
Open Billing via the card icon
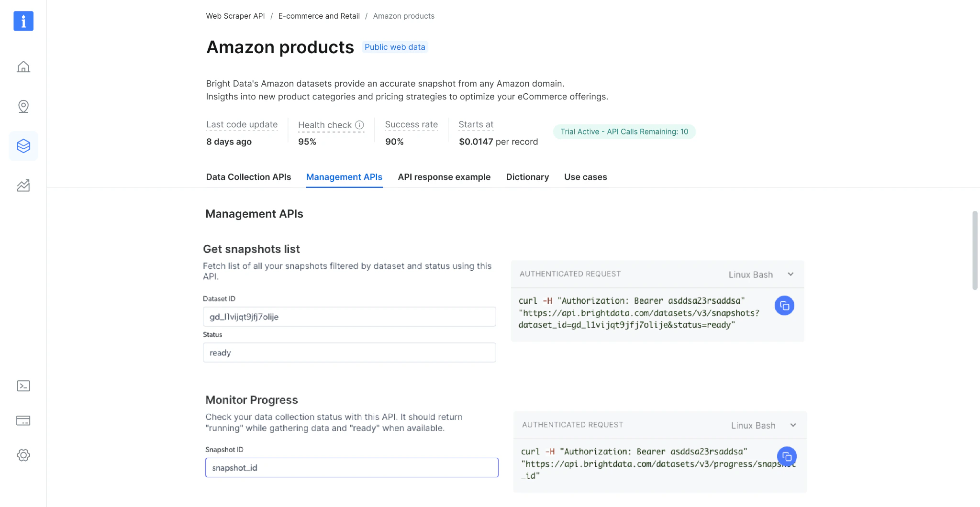pos(23,420)
